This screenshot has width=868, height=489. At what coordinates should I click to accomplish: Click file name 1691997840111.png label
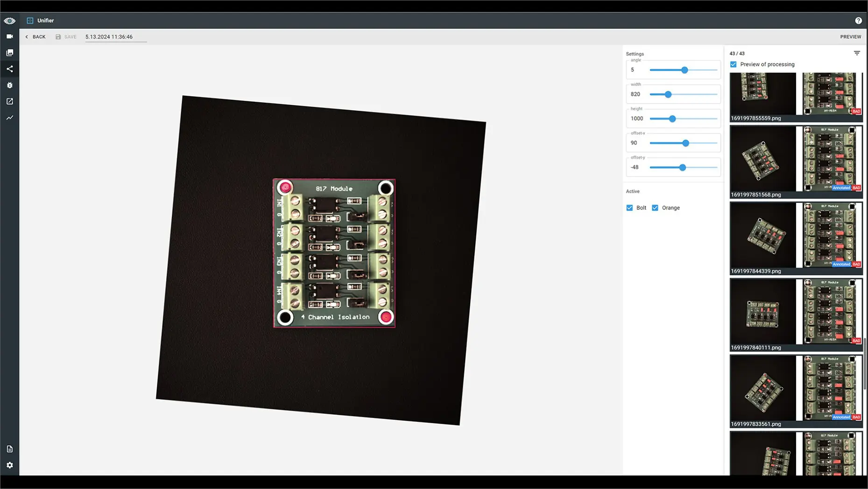coord(755,348)
